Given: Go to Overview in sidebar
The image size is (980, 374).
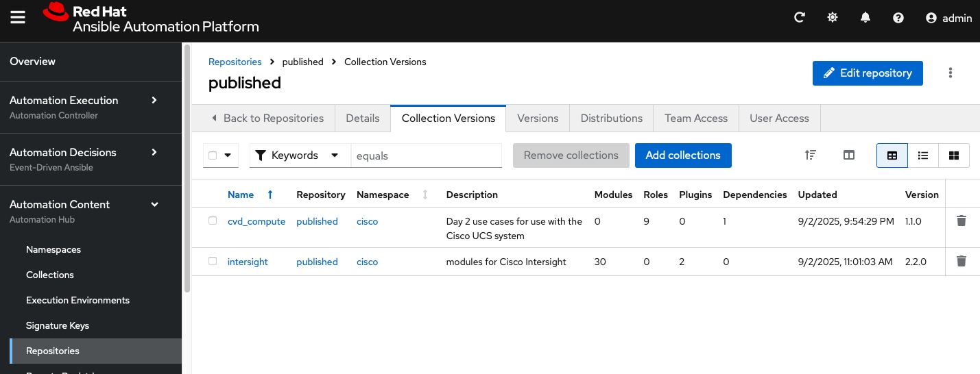Looking at the screenshot, I should coord(91,62).
